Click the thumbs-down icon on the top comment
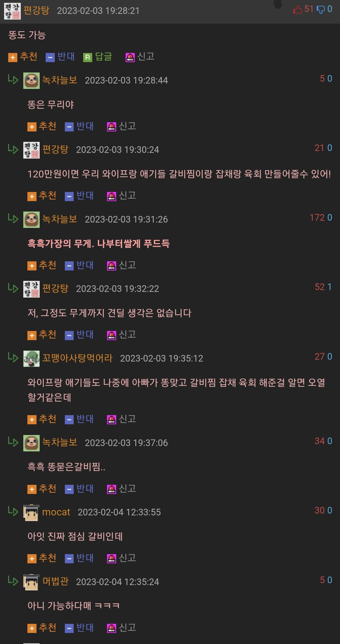This screenshot has width=340, height=644. [x=320, y=10]
